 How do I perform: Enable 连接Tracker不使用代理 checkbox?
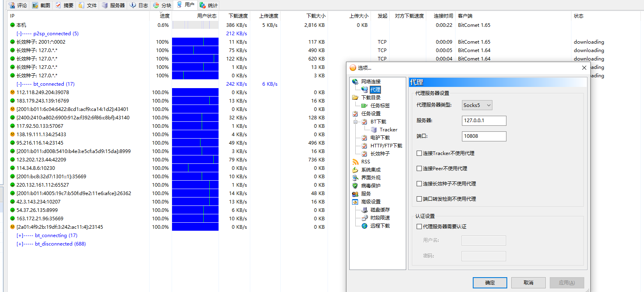click(x=419, y=153)
